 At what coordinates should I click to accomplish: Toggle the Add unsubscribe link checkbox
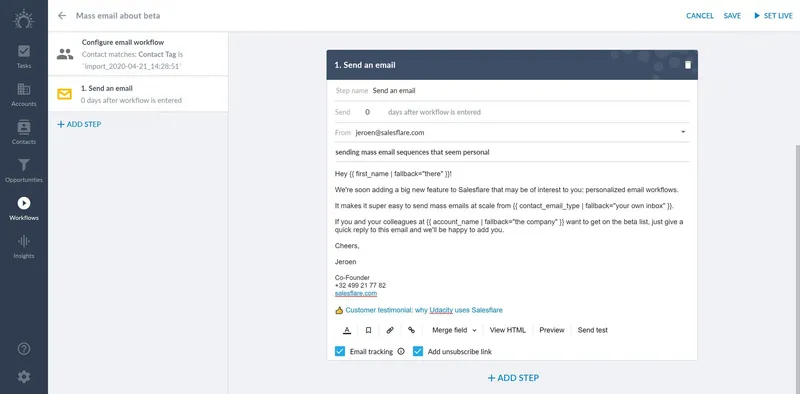[418, 351]
